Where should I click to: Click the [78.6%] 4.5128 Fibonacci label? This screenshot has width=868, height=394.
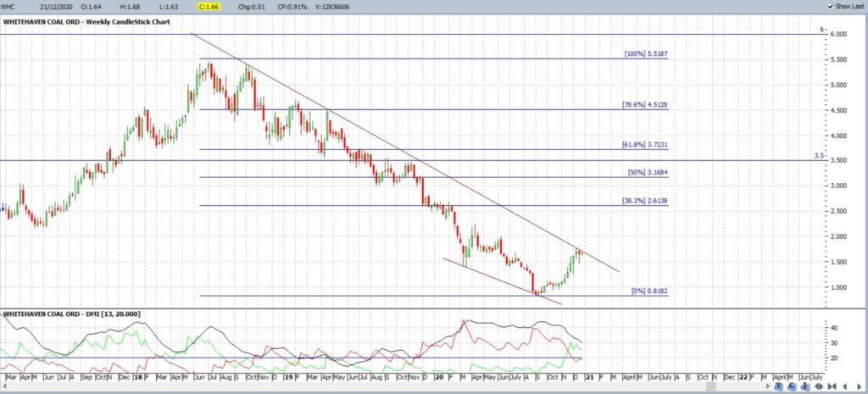(x=645, y=104)
